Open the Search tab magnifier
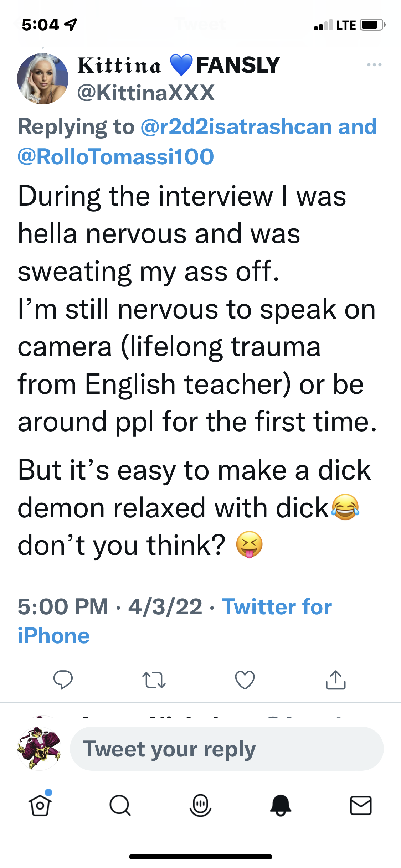 [x=120, y=805]
